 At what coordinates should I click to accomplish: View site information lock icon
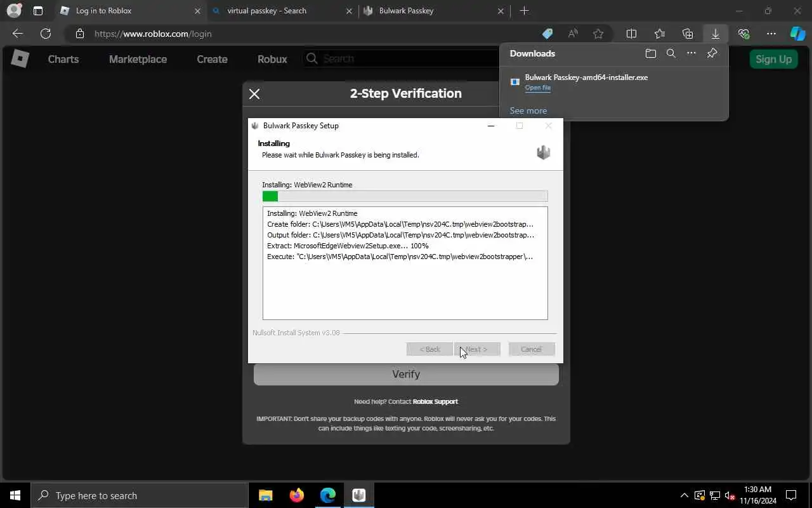tap(79, 34)
